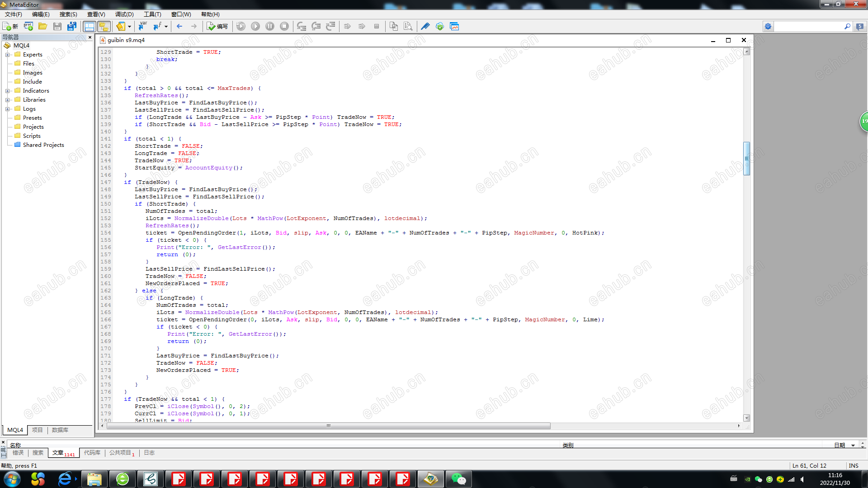868x488 pixels.
Task: Click the new project icon
Action: (28, 26)
